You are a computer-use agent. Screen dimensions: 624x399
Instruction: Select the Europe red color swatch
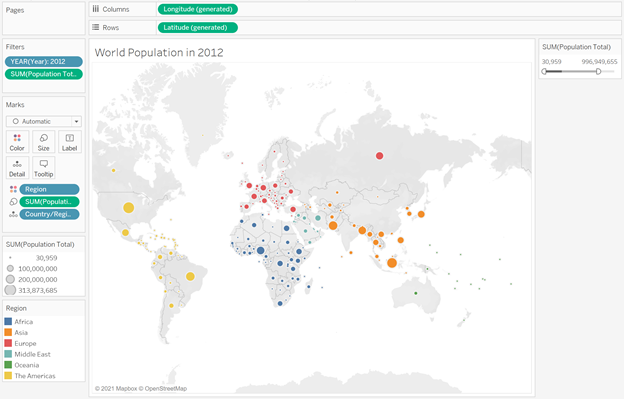[x=8, y=343]
